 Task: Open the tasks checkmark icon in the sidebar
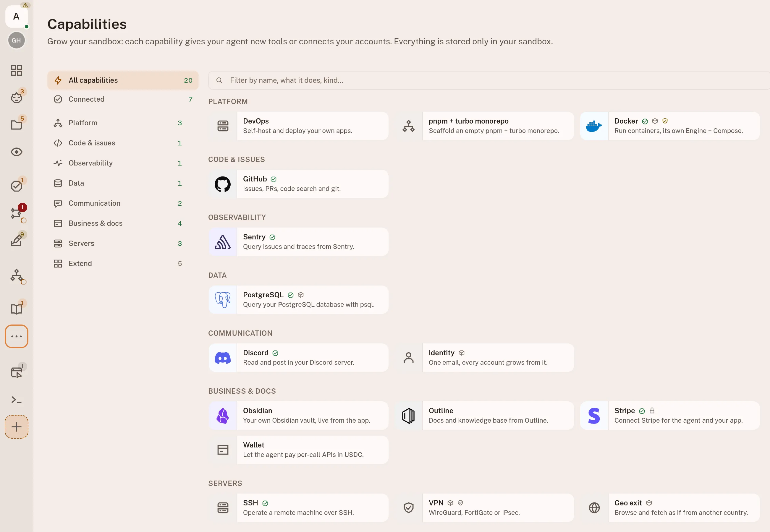pyautogui.click(x=16, y=186)
